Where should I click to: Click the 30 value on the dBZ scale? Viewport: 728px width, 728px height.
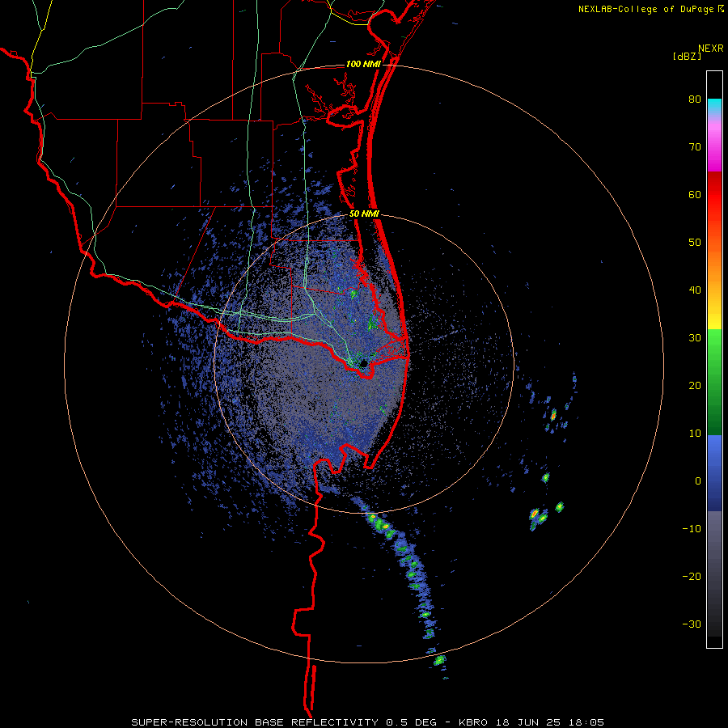(695, 338)
